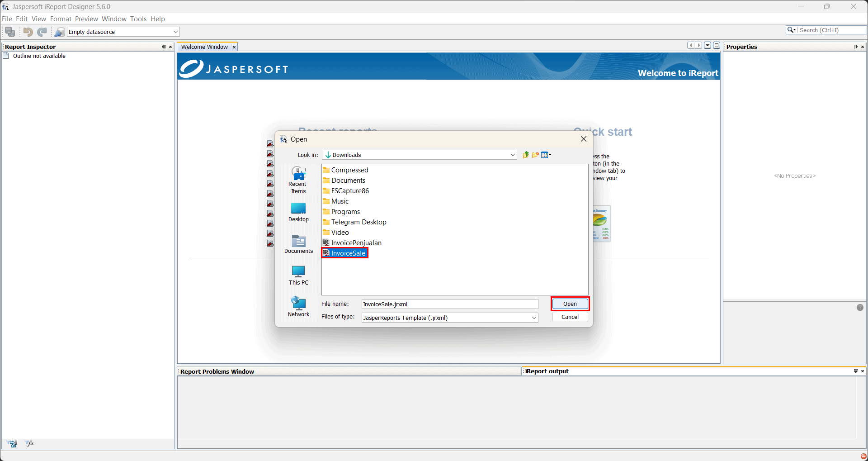The height and width of the screenshot is (461, 868).
Task: Click the filter icon in the Report Inspector footer
Action: point(13,444)
